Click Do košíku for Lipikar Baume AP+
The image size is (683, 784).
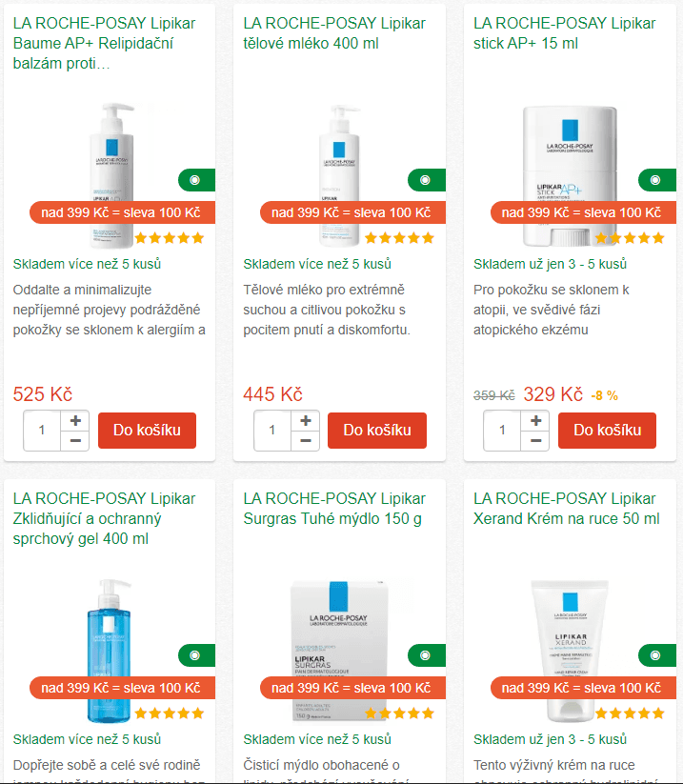(147, 430)
